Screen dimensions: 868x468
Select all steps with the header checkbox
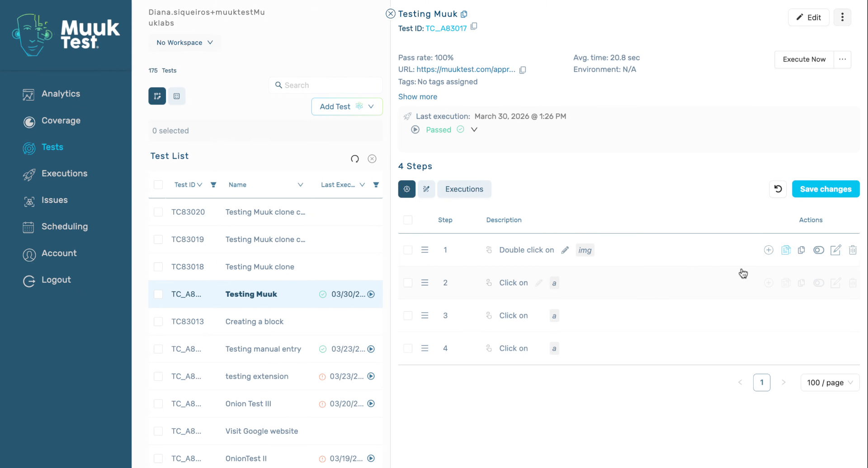[408, 220]
